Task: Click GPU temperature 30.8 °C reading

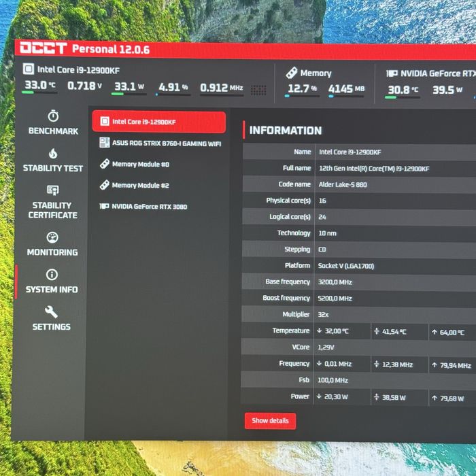Action: [403, 90]
